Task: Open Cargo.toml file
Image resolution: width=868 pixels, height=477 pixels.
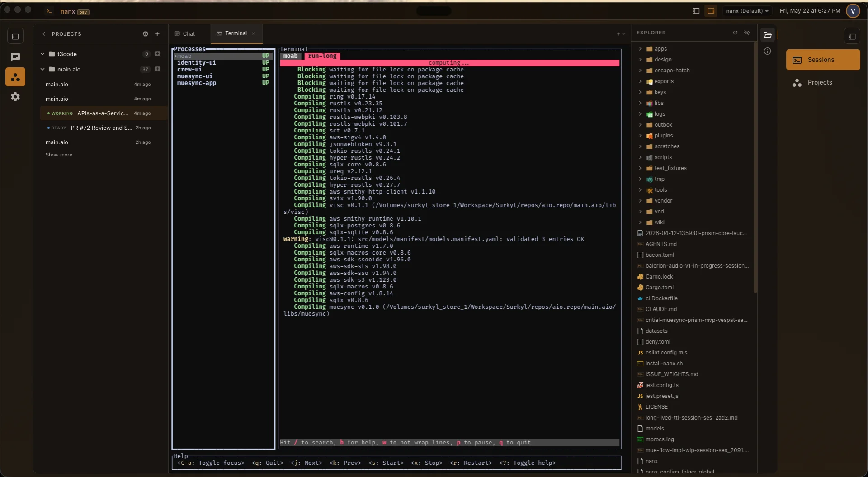Action: [659, 288]
